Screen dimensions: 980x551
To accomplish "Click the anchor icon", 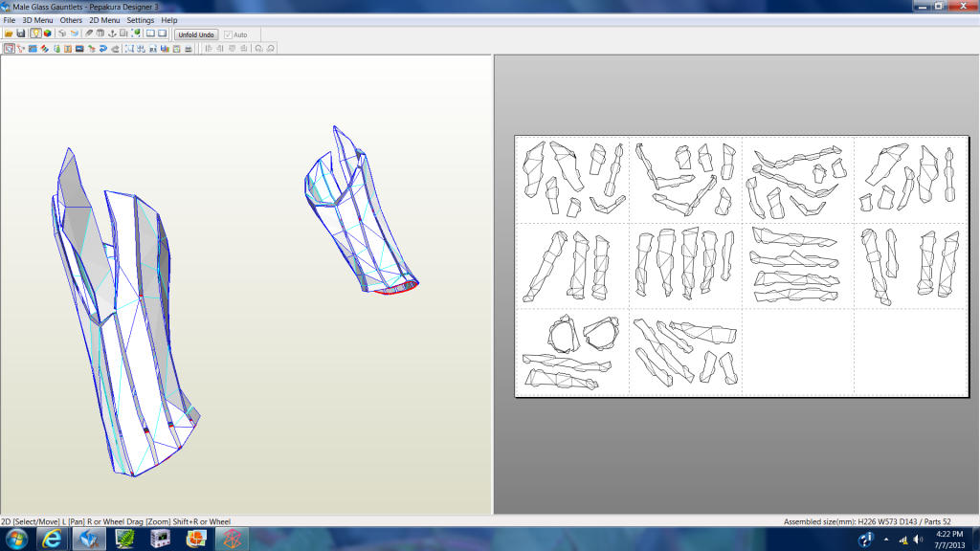I will point(112,33).
